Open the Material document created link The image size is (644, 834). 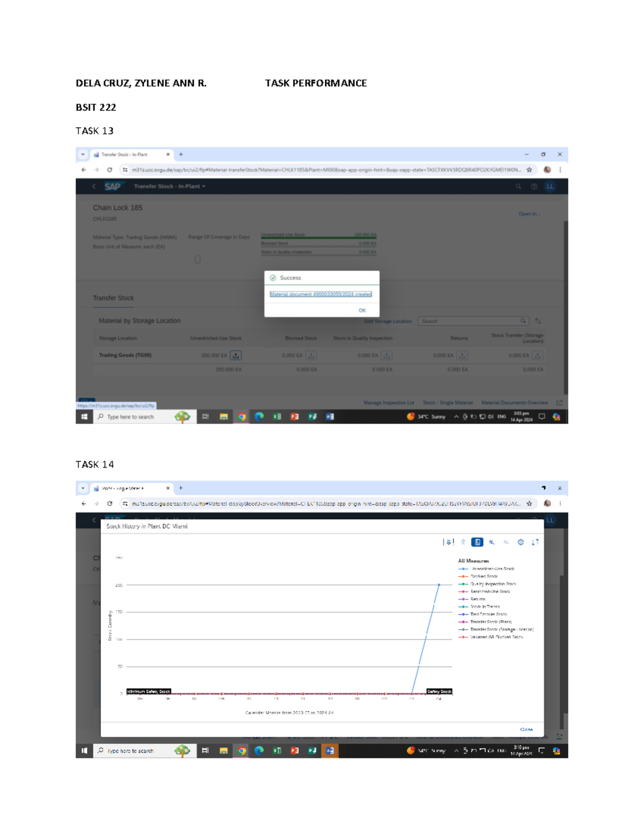pos(320,294)
